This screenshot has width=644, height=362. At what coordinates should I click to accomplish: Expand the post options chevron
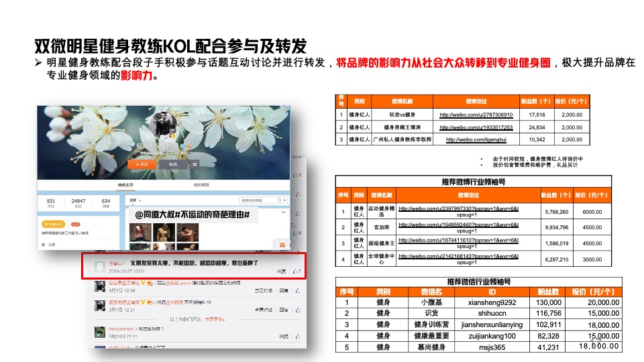283,213
